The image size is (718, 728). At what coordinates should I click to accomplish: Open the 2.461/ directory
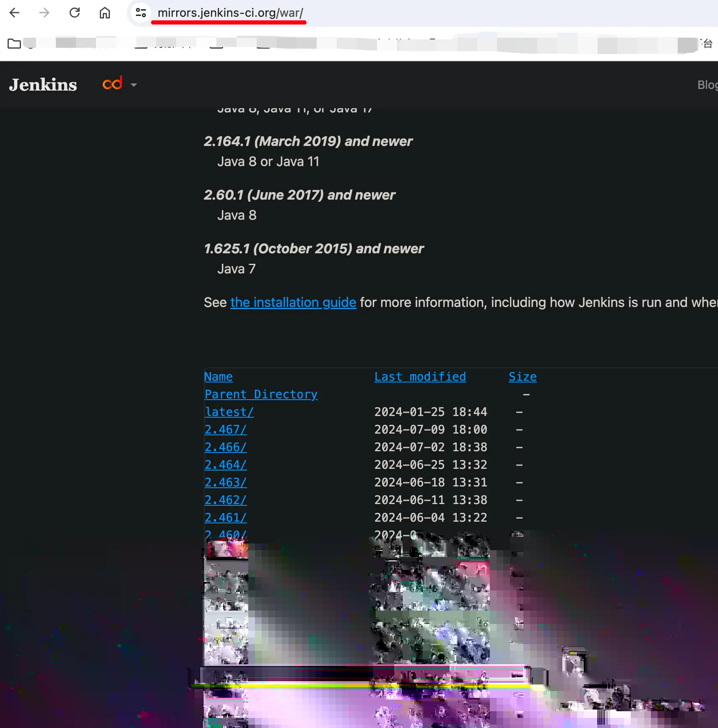click(x=226, y=517)
